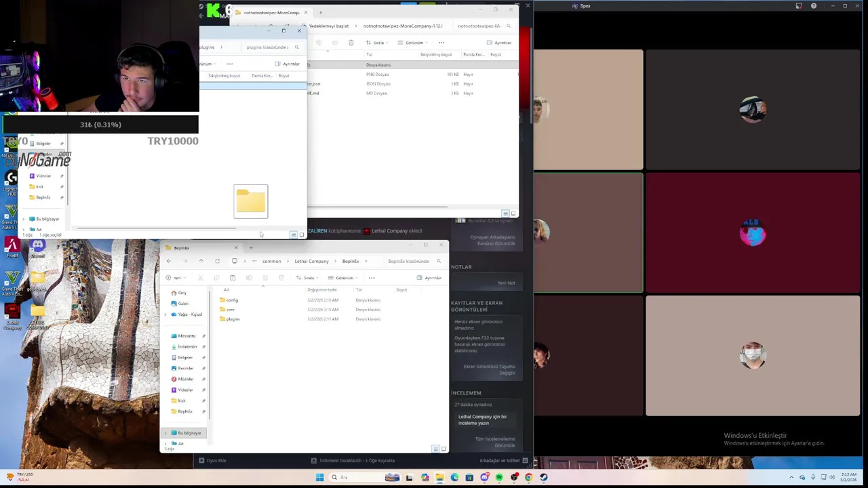Click horizontal scrollbar in MoreCompany zip window
Viewport: 868px width, 488px height.
(377, 207)
